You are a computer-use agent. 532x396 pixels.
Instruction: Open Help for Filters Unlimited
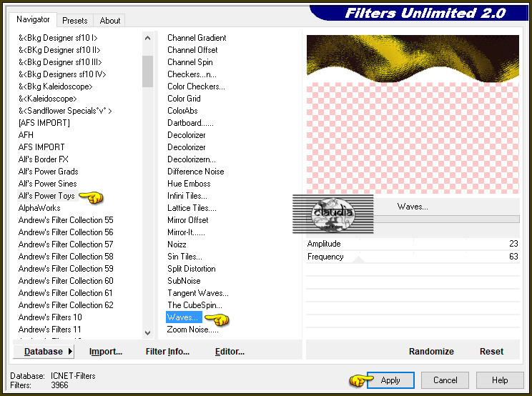click(x=500, y=380)
